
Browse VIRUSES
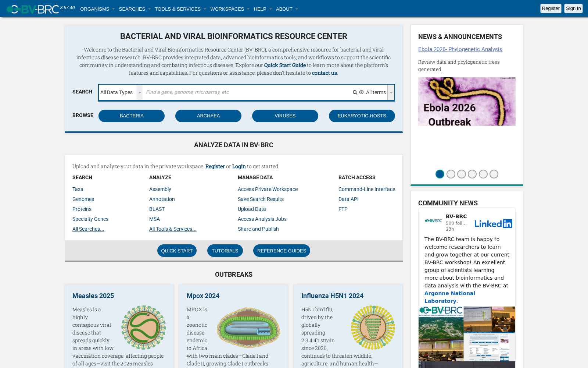coord(285,116)
